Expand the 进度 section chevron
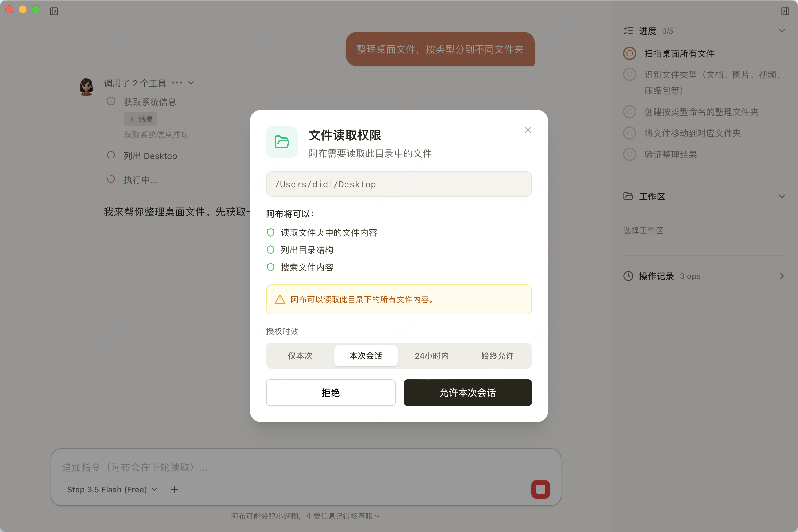The image size is (798, 532). coord(782,31)
